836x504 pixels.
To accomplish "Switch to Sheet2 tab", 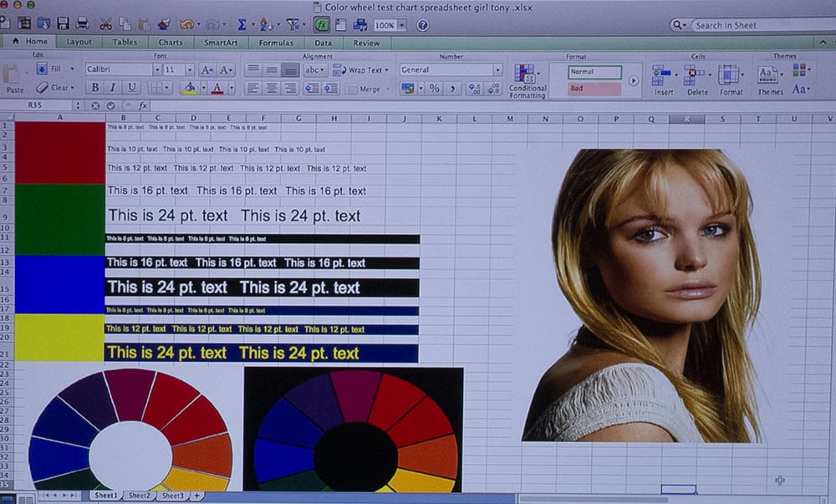I will (139, 496).
